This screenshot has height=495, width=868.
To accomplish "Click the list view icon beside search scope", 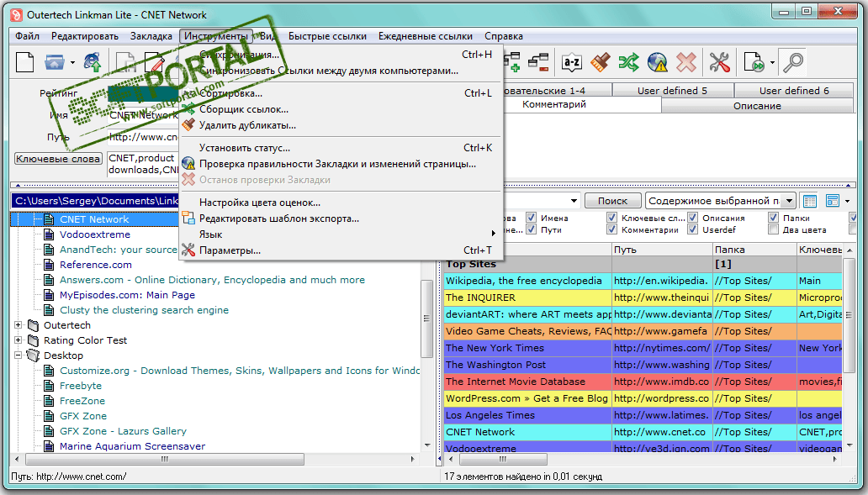I will 810,201.
